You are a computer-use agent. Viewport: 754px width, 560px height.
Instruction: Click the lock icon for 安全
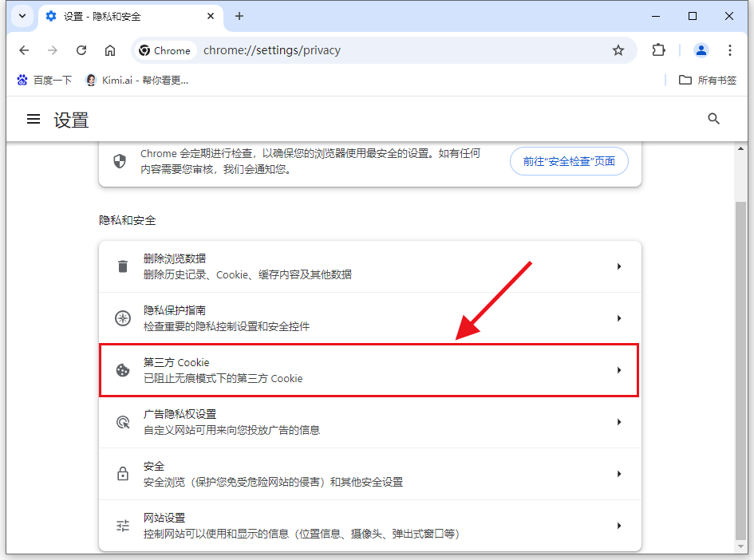coord(123,474)
